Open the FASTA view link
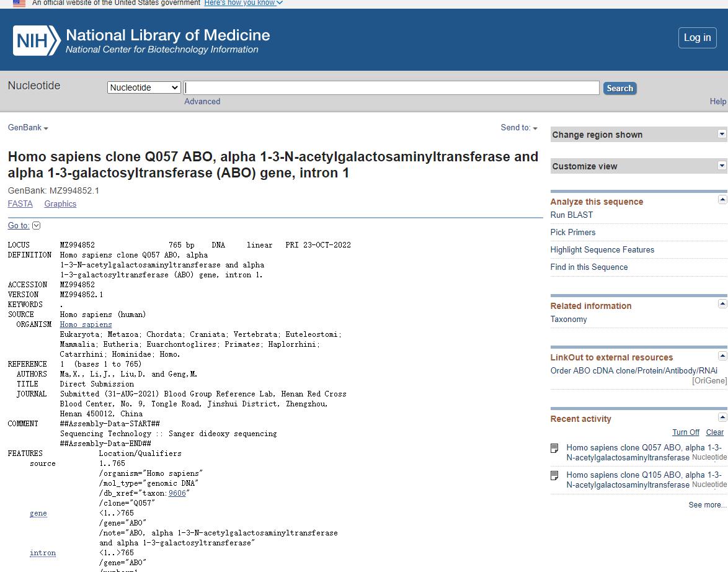 20,203
